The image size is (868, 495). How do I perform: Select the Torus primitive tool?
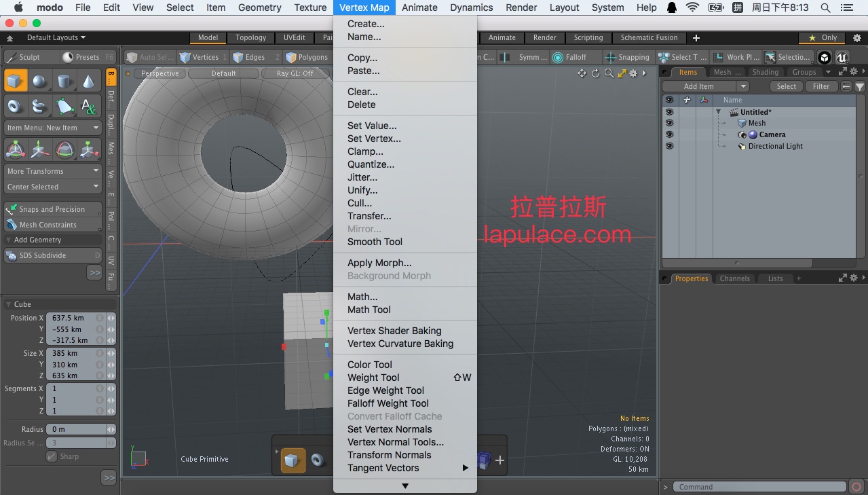pos(16,106)
